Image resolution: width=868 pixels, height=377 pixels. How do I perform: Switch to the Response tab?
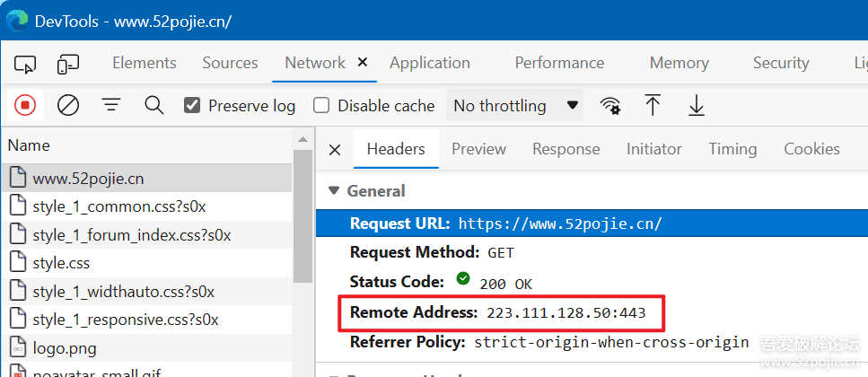pyautogui.click(x=566, y=149)
